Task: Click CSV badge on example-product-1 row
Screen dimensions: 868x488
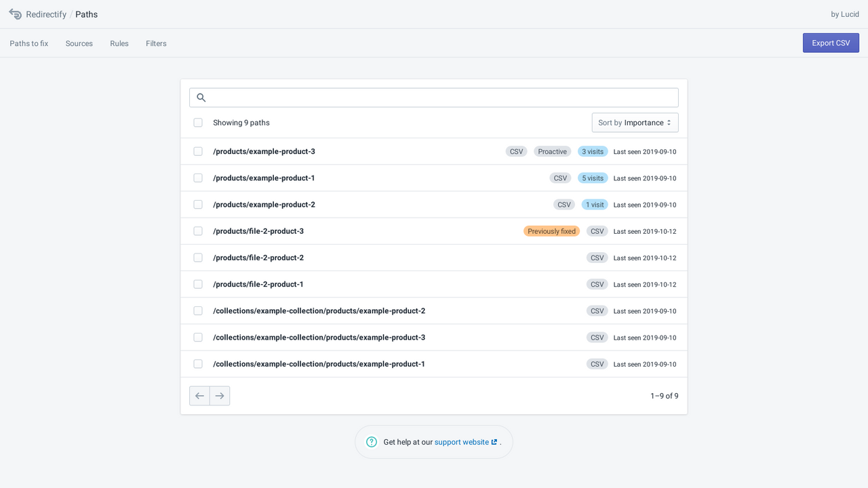Action: (x=560, y=178)
